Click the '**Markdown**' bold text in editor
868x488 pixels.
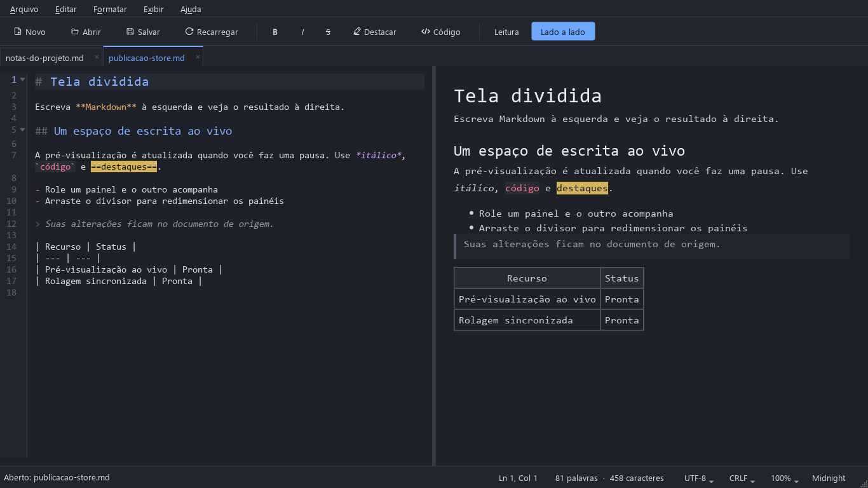tap(106, 107)
